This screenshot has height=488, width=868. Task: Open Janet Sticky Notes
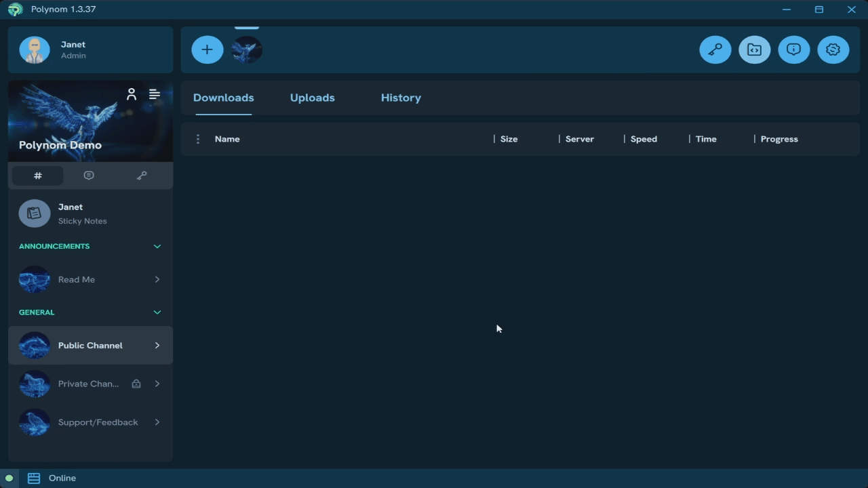click(x=81, y=213)
